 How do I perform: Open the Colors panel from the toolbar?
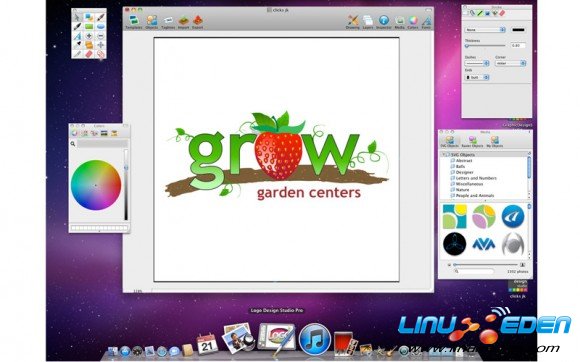click(413, 22)
